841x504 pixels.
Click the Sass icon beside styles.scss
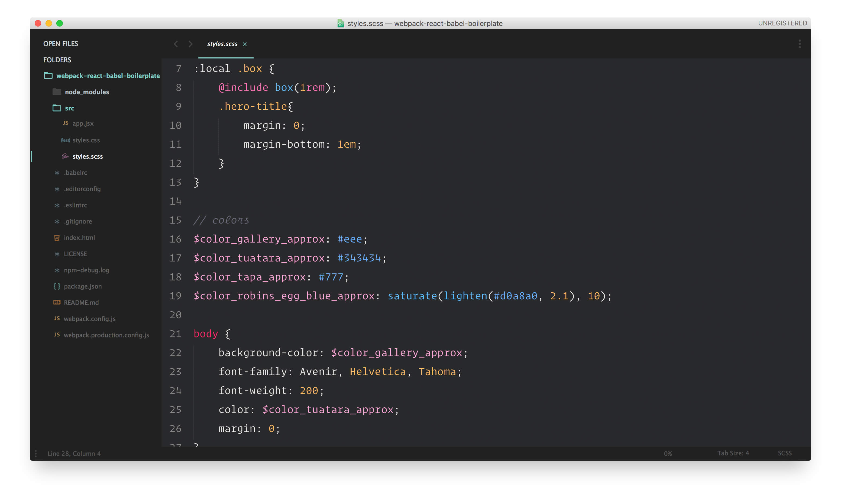click(x=65, y=156)
